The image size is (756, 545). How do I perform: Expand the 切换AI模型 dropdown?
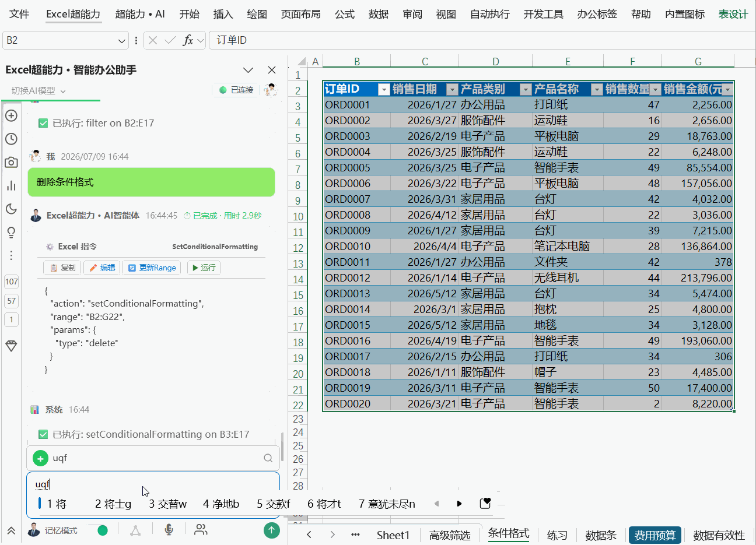[x=38, y=90]
